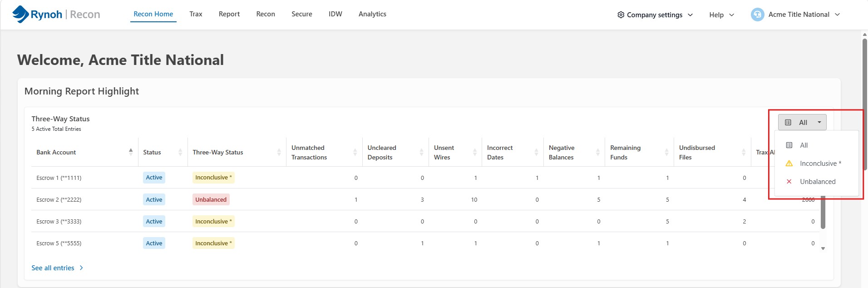The width and height of the screenshot is (868, 288).
Task: Click the Company settings gear icon
Action: coord(621,15)
